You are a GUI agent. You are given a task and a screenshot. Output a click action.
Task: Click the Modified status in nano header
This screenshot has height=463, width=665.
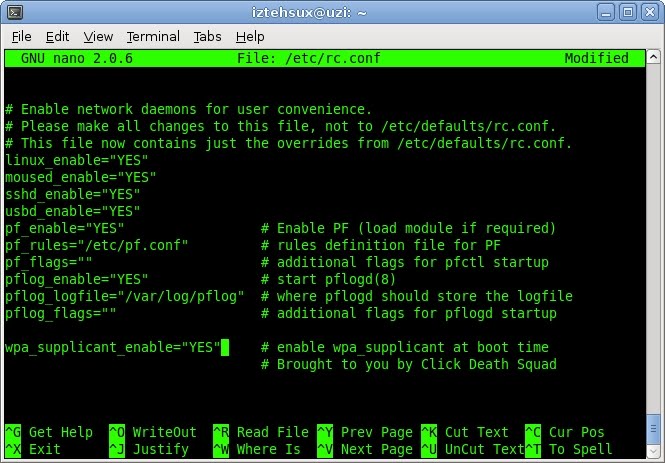point(596,58)
